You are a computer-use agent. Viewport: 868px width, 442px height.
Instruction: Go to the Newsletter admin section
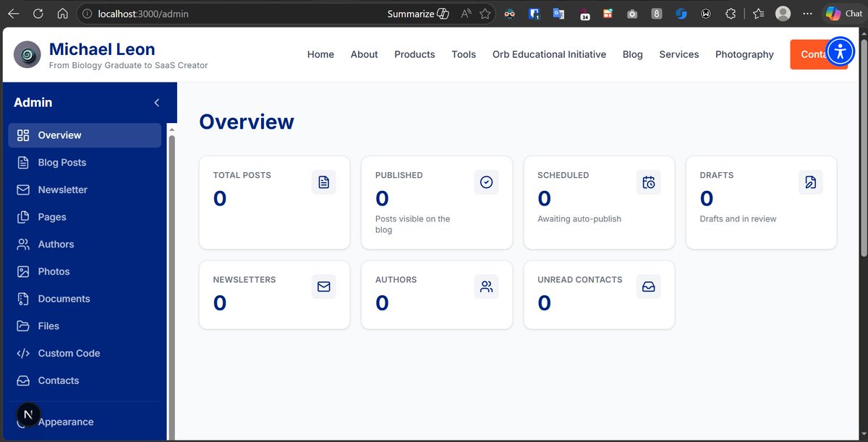point(85,190)
